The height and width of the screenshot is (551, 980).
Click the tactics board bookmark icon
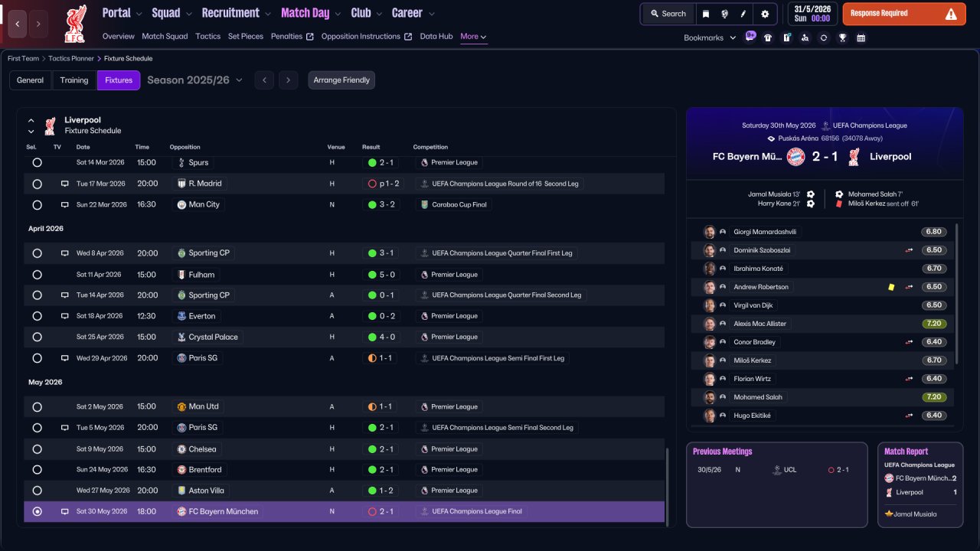point(786,37)
